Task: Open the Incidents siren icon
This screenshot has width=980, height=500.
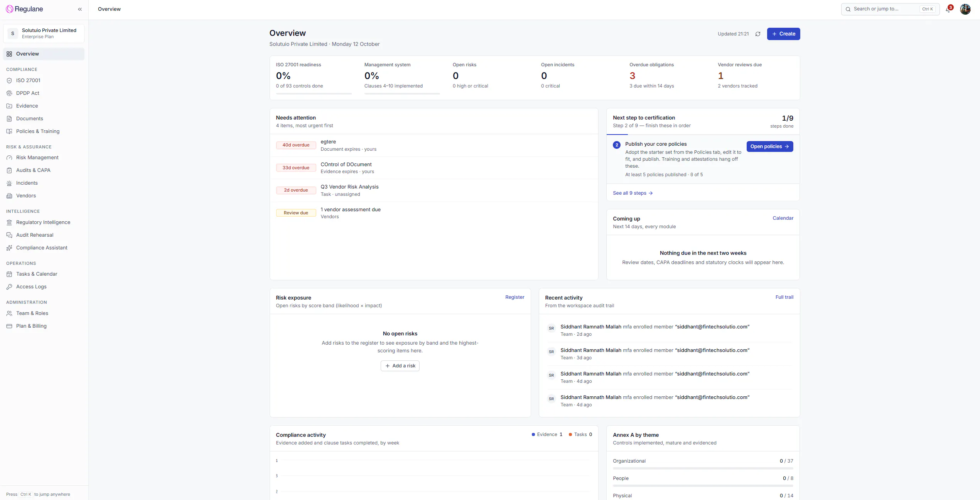Action: (x=9, y=183)
